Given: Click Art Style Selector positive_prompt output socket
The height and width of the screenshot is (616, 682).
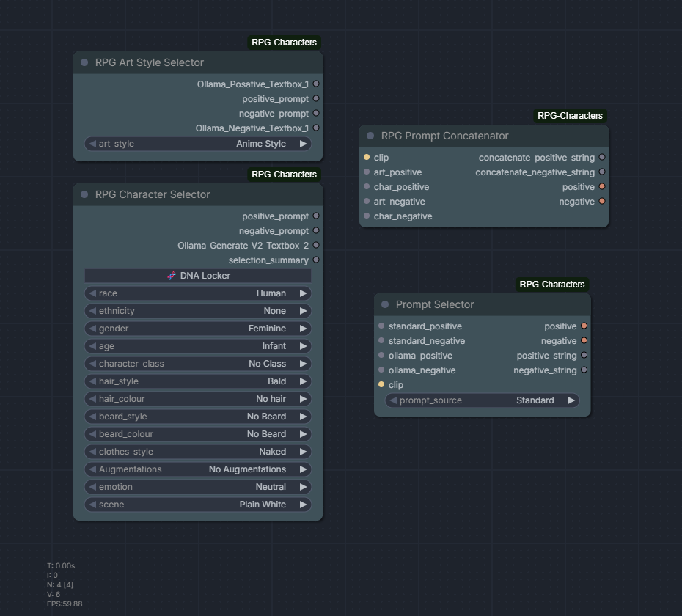Looking at the screenshot, I should pyautogui.click(x=316, y=99).
